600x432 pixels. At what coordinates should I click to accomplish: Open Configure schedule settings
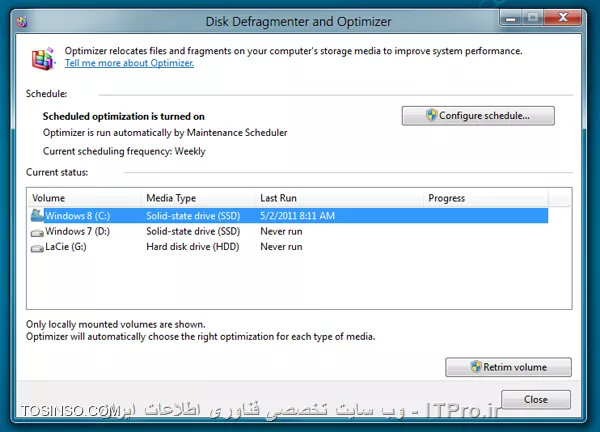(478, 116)
